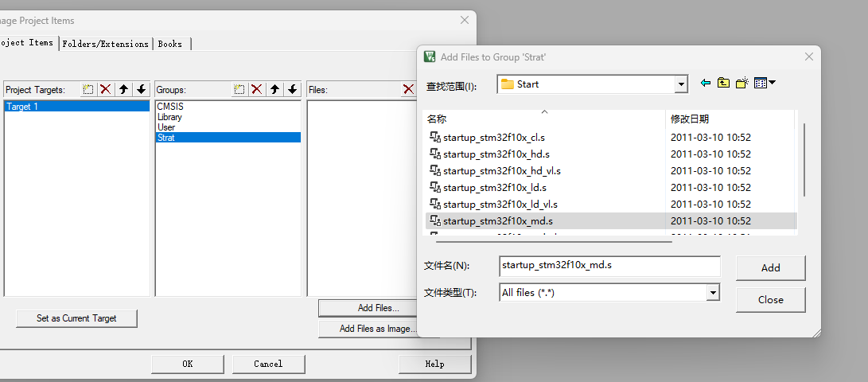This screenshot has width=868, height=382.
Task: Switch to the Folders/Extensions tab
Action: click(105, 44)
